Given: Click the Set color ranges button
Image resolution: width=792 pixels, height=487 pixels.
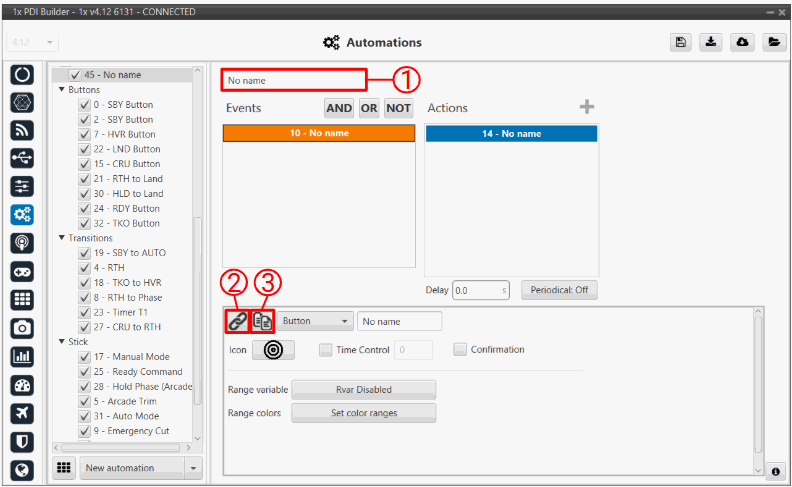Looking at the screenshot, I should [x=363, y=413].
